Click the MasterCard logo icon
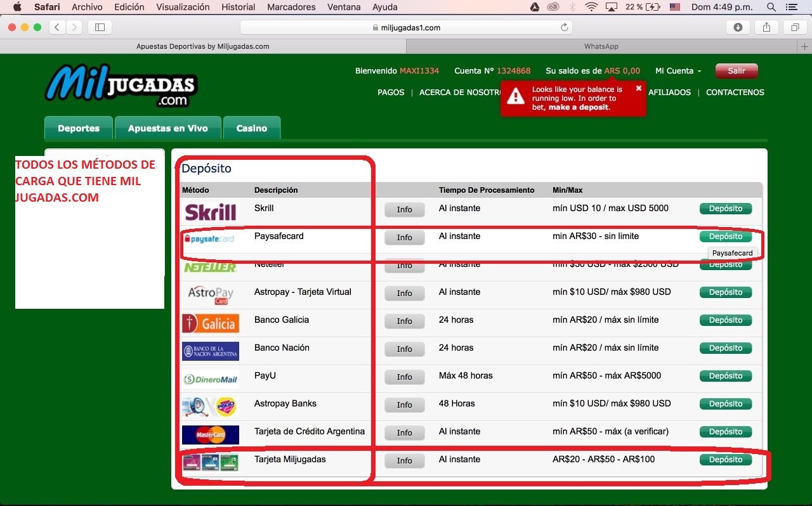Image resolution: width=812 pixels, height=506 pixels. (210, 435)
